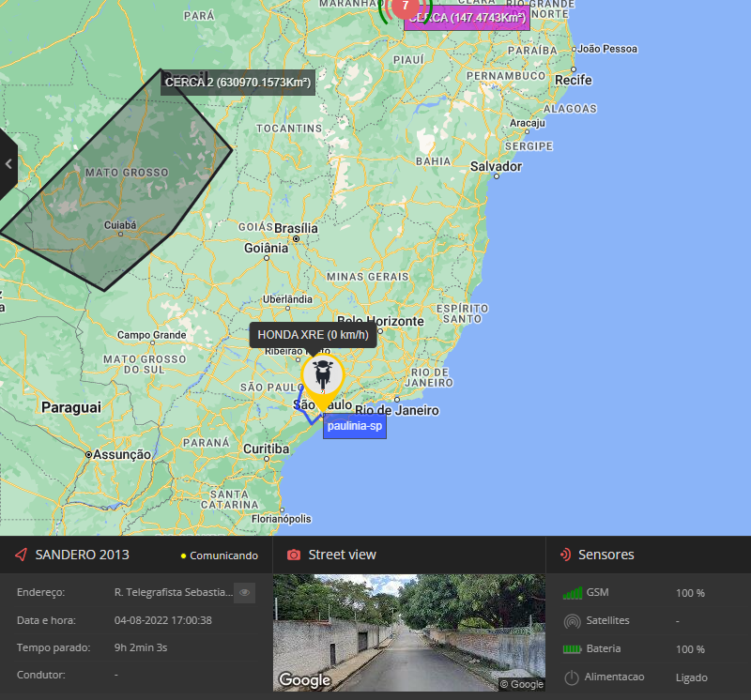The width and height of the screenshot is (751, 700).
Task: Open the vehicle cluster marker showing 7
Action: 405,7
